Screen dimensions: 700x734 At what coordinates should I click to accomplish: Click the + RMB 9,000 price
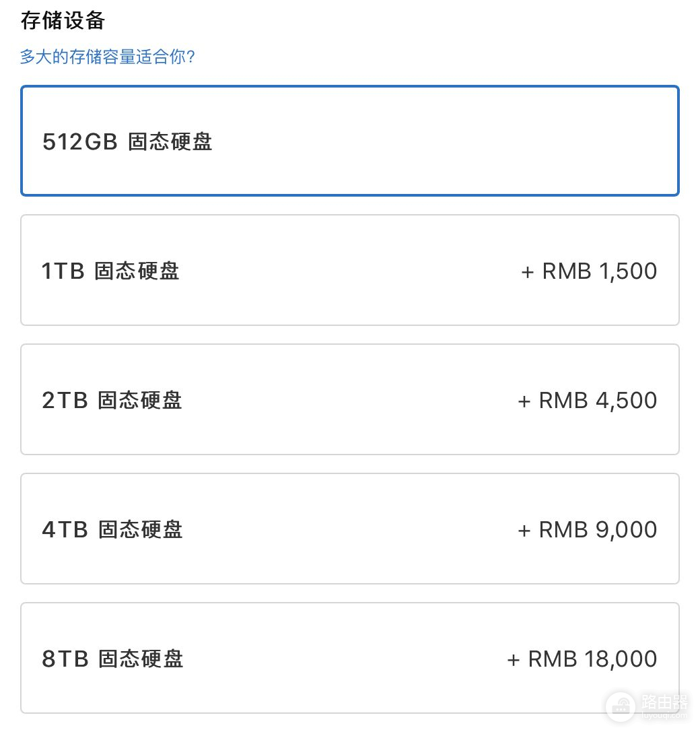pos(587,529)
